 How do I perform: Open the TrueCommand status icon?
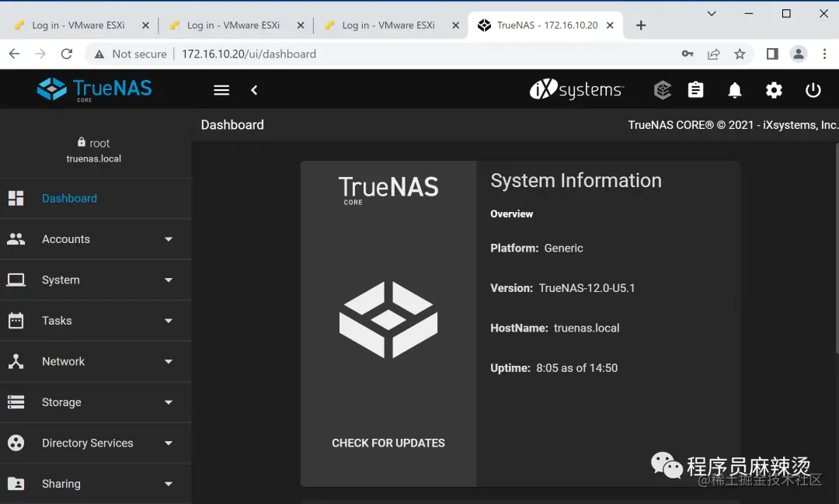(x=663, y=90)
